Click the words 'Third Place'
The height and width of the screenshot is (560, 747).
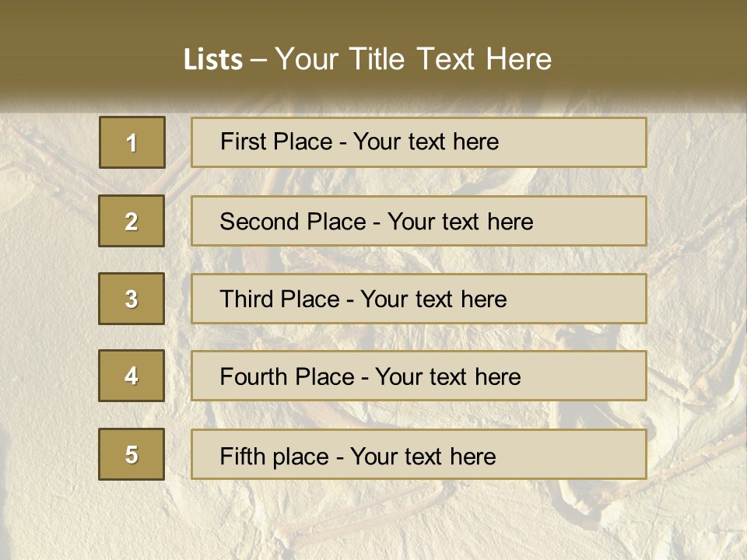click(x=279, y=299)
